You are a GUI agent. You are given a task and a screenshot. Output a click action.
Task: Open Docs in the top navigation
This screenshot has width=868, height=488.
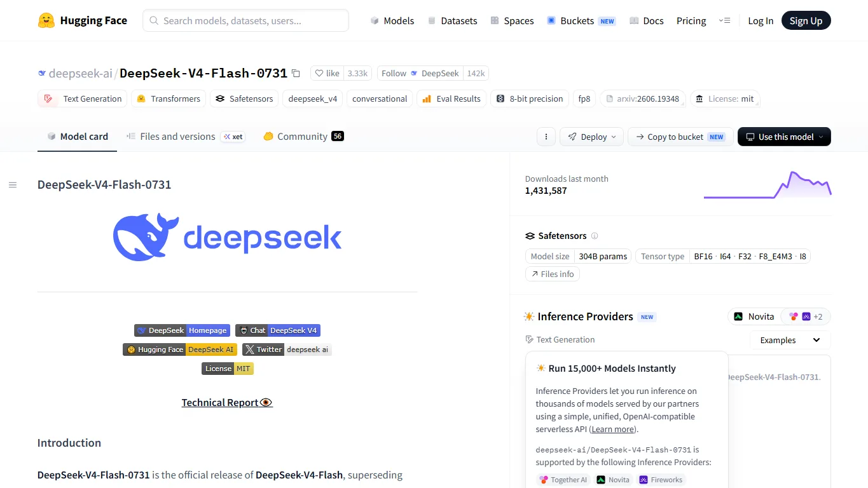click(x=647, y=21)
